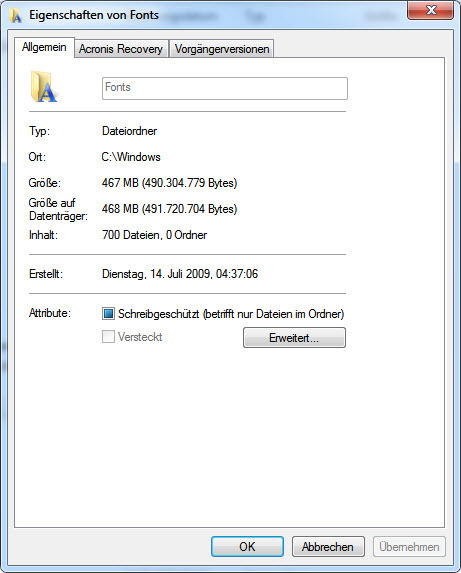Click the Ort value C:\Windows
Viewport: 461px width, 573px height.
click(x=131, y=157)
